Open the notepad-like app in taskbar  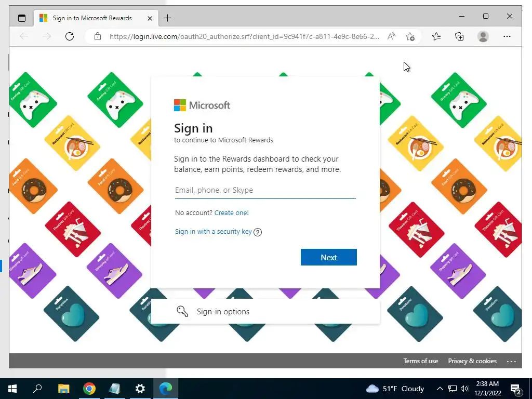115,389
